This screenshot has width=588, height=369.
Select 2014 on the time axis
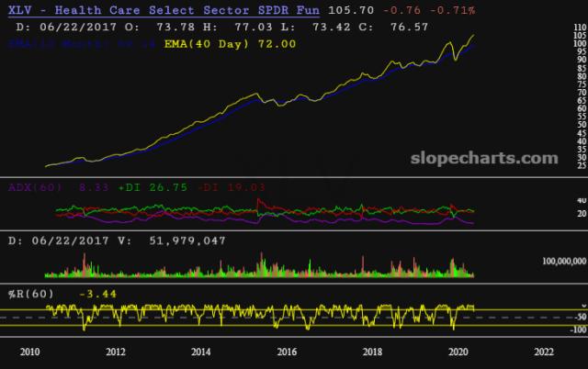pos(201,351)
